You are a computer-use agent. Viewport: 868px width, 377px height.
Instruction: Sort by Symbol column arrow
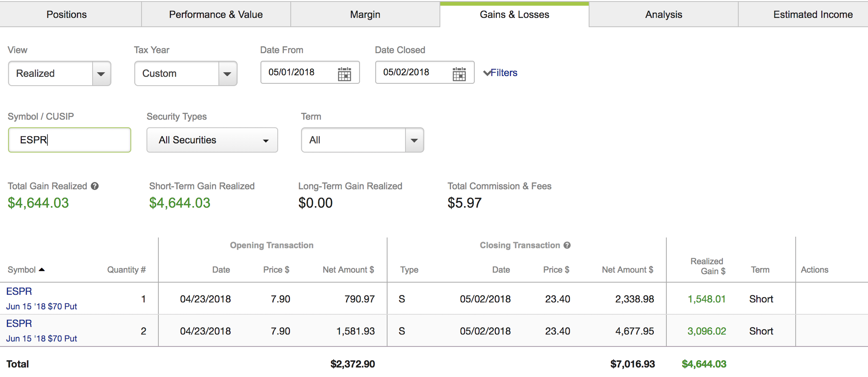(42, 270)
